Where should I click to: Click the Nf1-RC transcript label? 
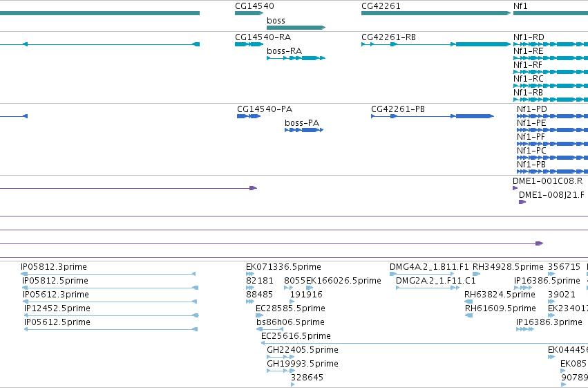coord(529,79)
